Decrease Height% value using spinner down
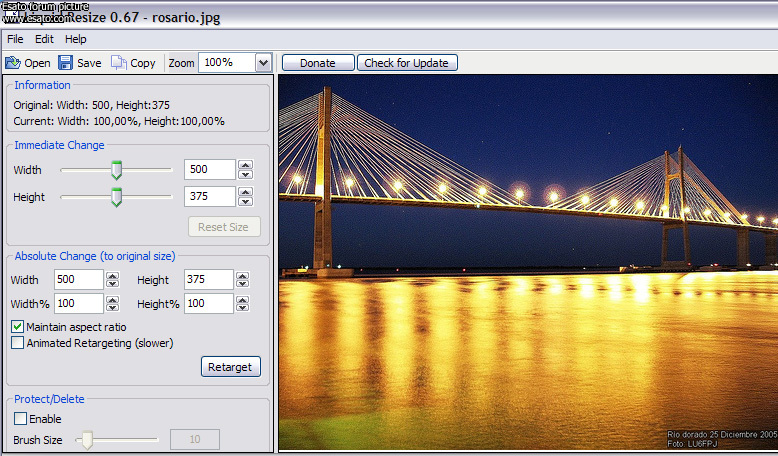 pyautogui.click(x=242, y=308)
